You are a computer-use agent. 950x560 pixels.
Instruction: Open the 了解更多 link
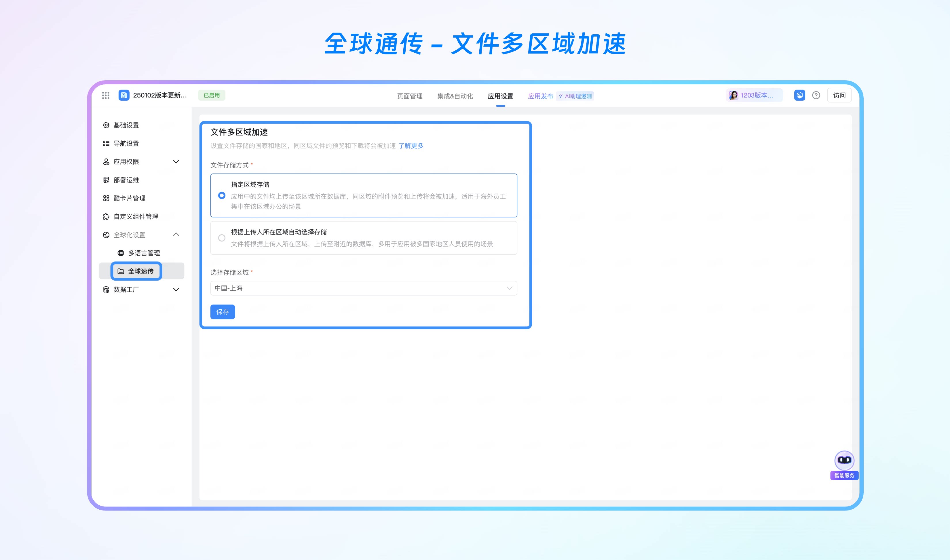(411, 146)
